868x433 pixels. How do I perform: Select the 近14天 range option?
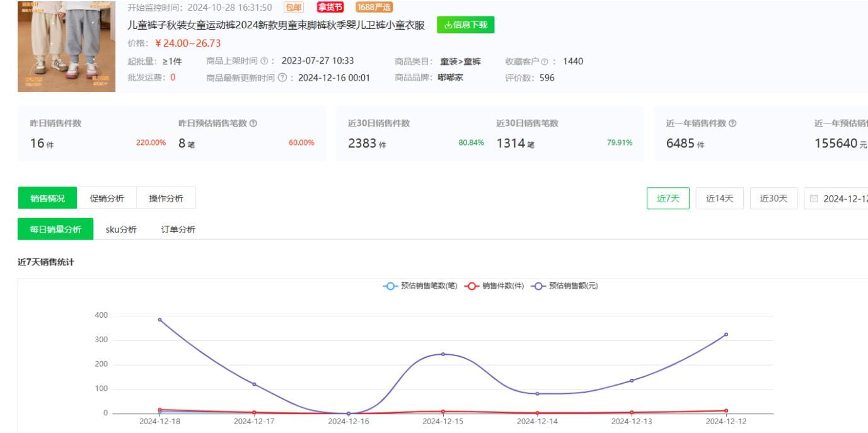point(719,199)
